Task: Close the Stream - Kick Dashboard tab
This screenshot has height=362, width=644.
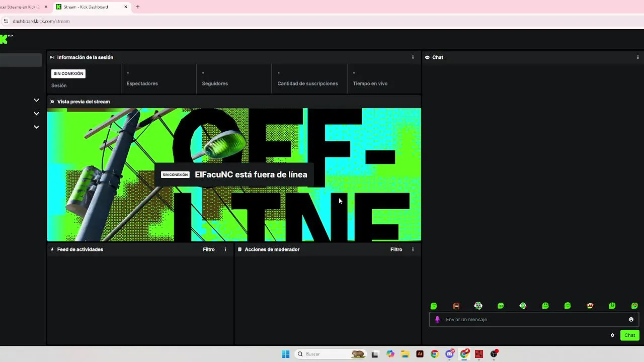Action: tap(125, 7)
